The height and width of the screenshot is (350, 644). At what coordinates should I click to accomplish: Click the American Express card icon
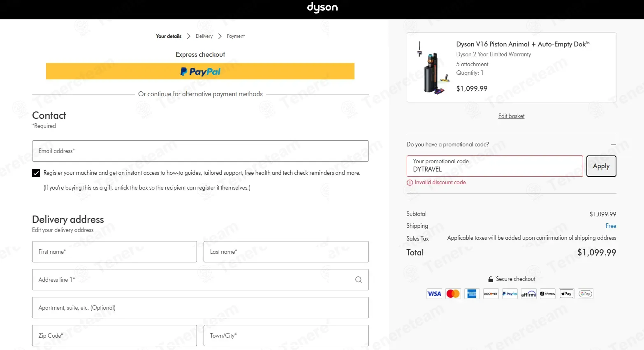(x=472, y=294)
